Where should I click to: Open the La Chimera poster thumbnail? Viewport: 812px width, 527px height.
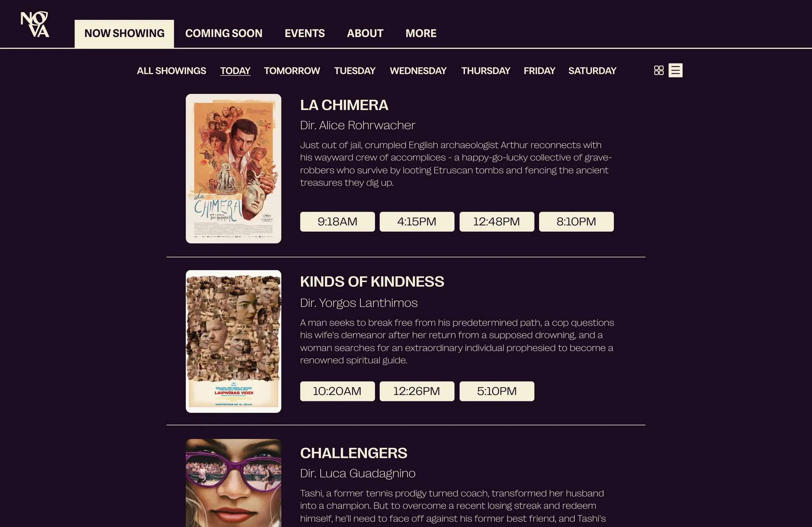[234, 168]
